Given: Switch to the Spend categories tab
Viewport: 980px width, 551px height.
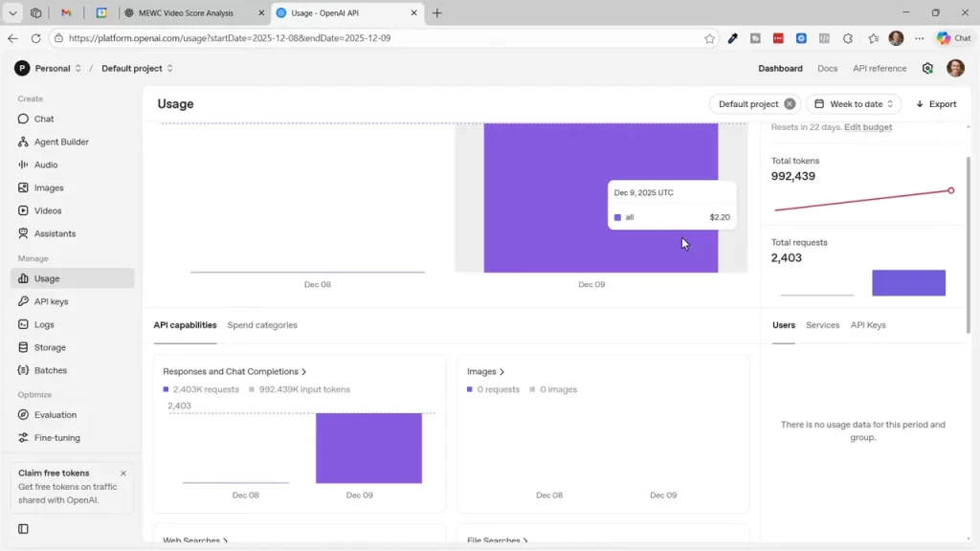Looking at the screenshot, I should 262,324.
